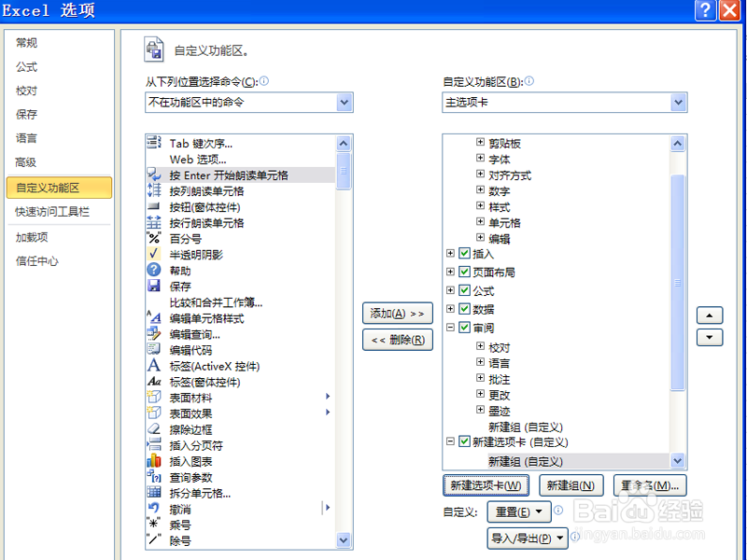The height and width of the screenshot is (560, 747).
Task: Open the 重置(E) dropdown button
Action: 519,511
